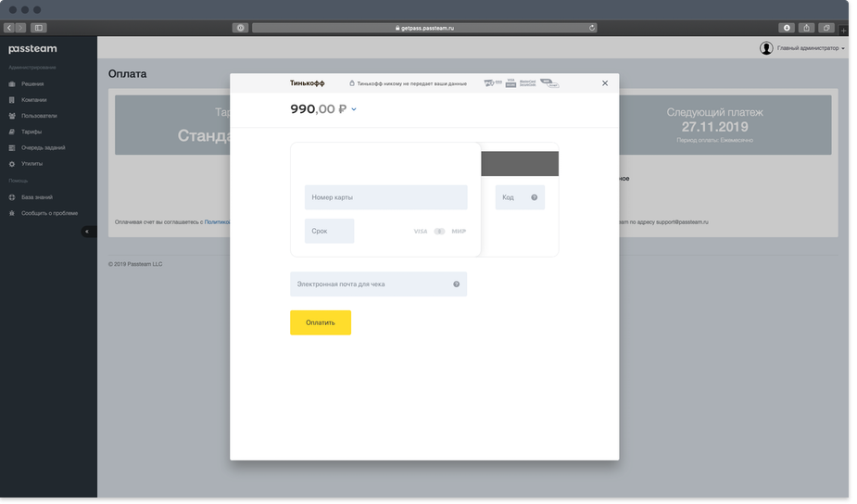The image size is (857, 504).
Task: Click the Решения briefcase icon
Action: pyautogui.click(x=12, y=84)
